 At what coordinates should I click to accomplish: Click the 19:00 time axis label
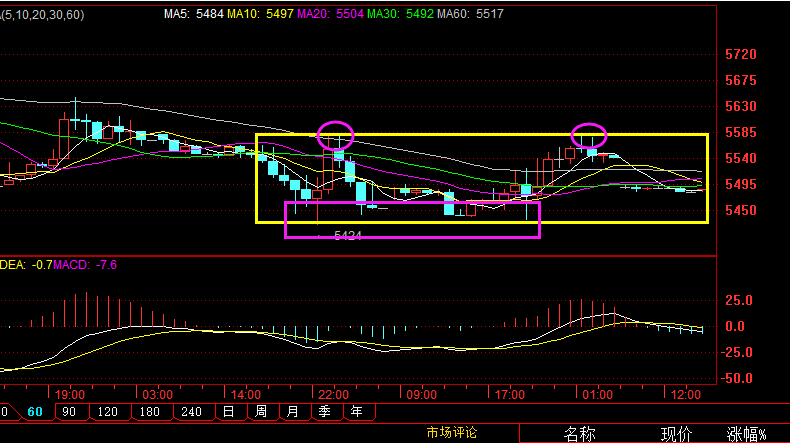(x=70, y=395)
